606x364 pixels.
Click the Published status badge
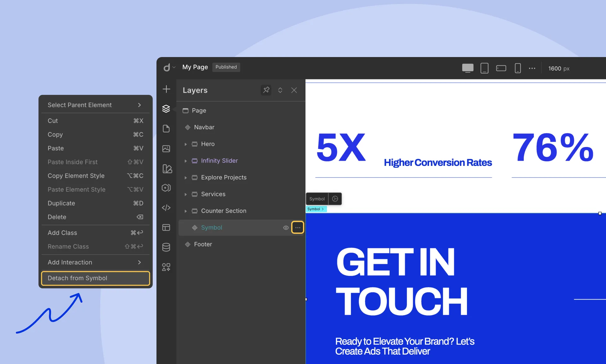(226, 67)
